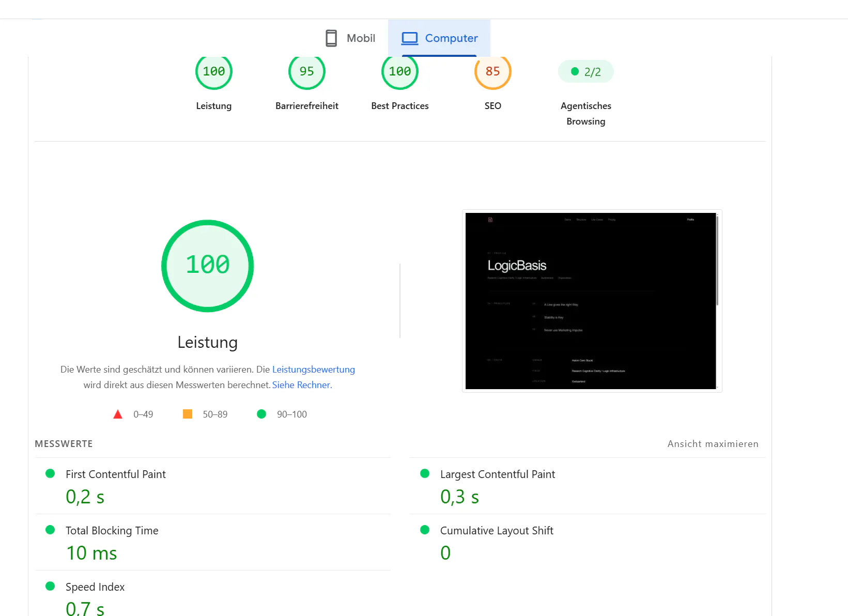848x616 pixels.
Task: Click the green dot beside Speed Index
Action: pos(50,586)
